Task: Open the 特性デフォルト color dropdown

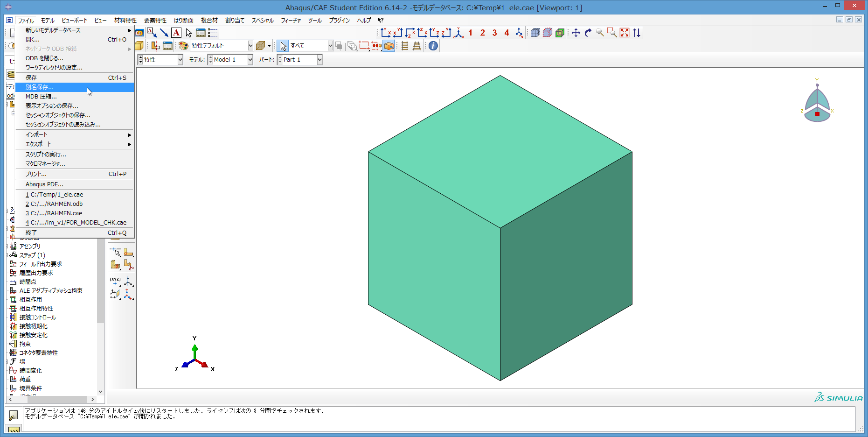Action: click(x=250, y=46)
